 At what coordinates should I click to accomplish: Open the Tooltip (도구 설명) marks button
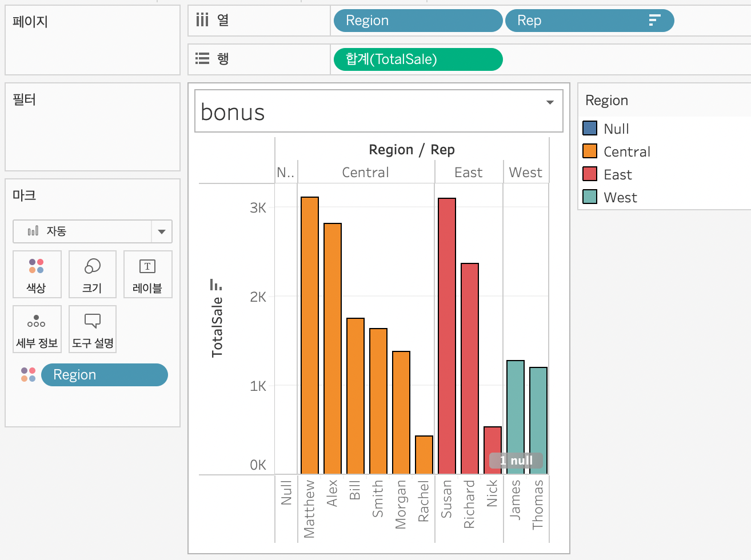pos(92,329)
